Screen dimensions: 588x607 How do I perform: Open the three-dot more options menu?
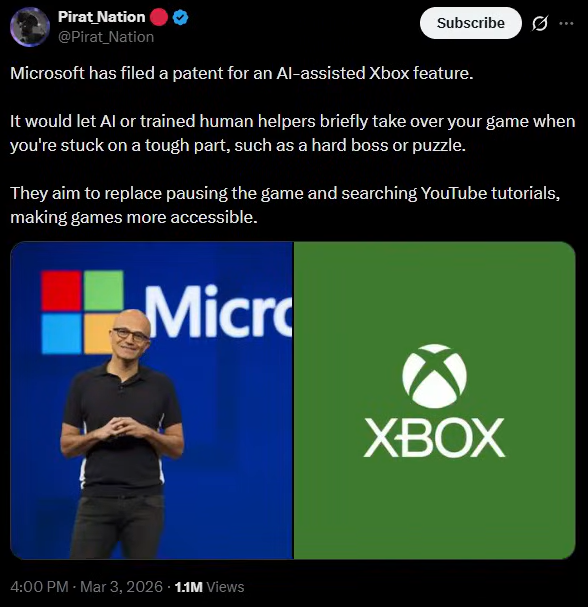click(566, 23)
